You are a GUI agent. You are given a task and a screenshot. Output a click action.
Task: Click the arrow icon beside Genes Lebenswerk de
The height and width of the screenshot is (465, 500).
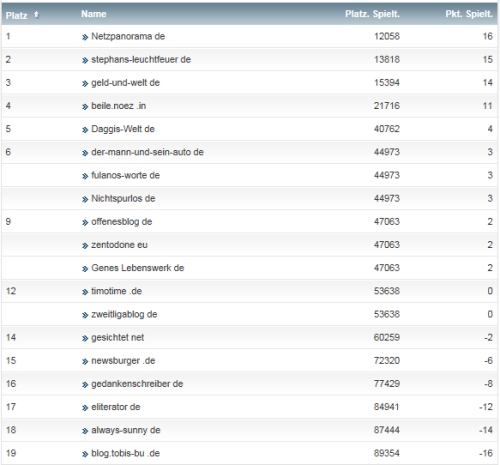click(85, 269)
